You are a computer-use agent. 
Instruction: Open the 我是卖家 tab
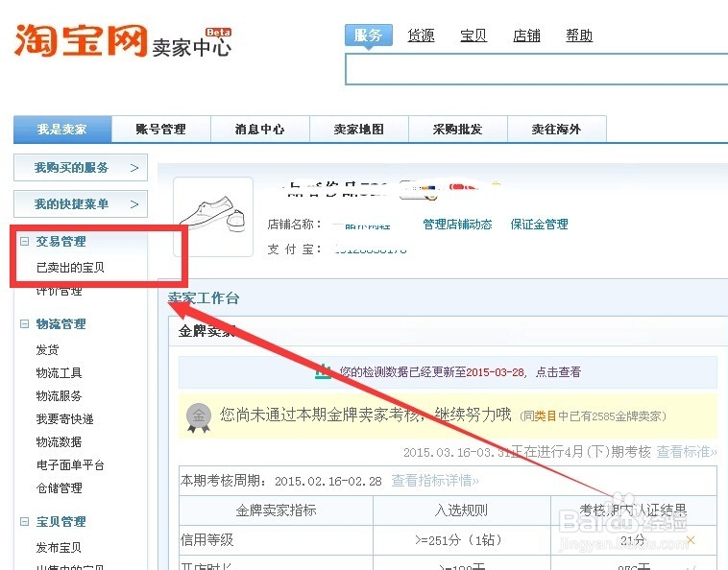[62, 129]
